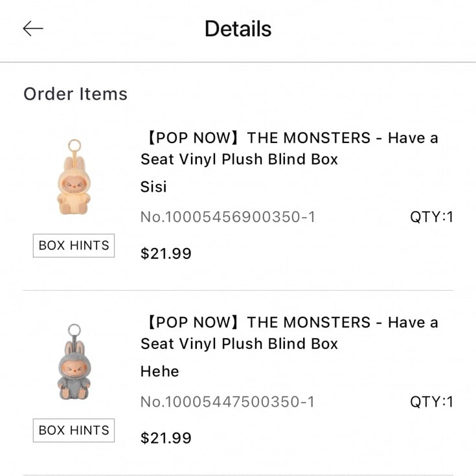Tap the keyring on the Sisi plush image

click(x=74, y=146)
